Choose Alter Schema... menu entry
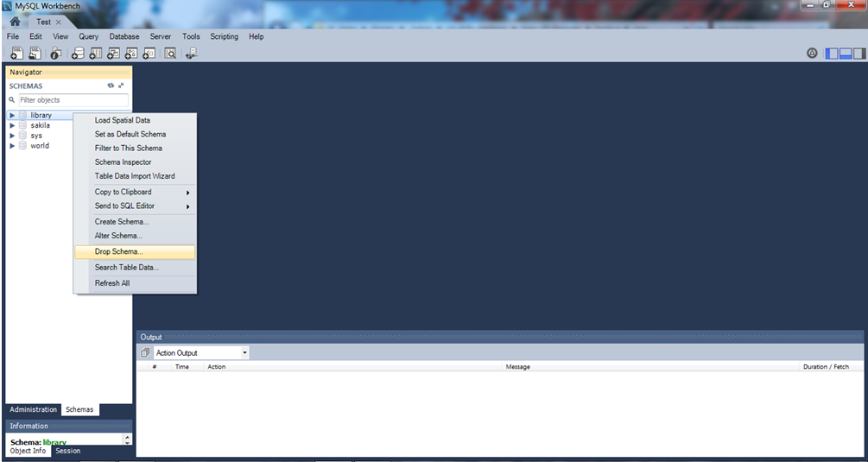The height and width of the screenshot is (462, 868). [x=135, y=236]
